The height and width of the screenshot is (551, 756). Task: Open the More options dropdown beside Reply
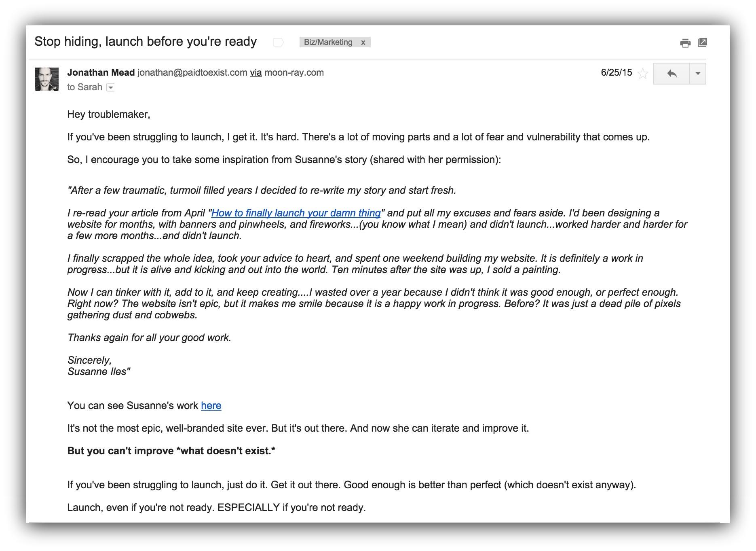pyautogui.click(x=698, y=74)
